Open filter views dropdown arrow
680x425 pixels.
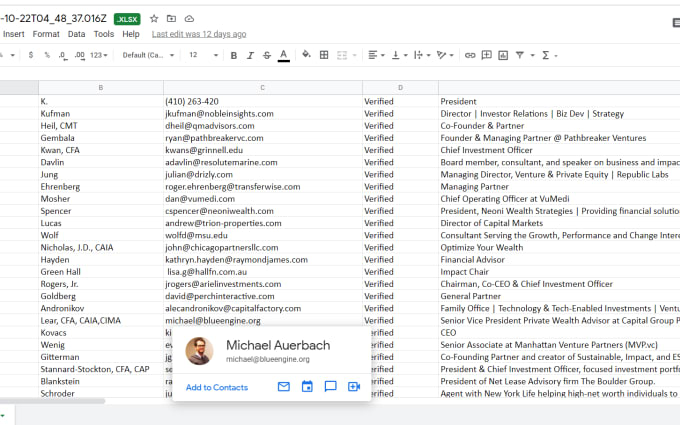tap(533, 56)
